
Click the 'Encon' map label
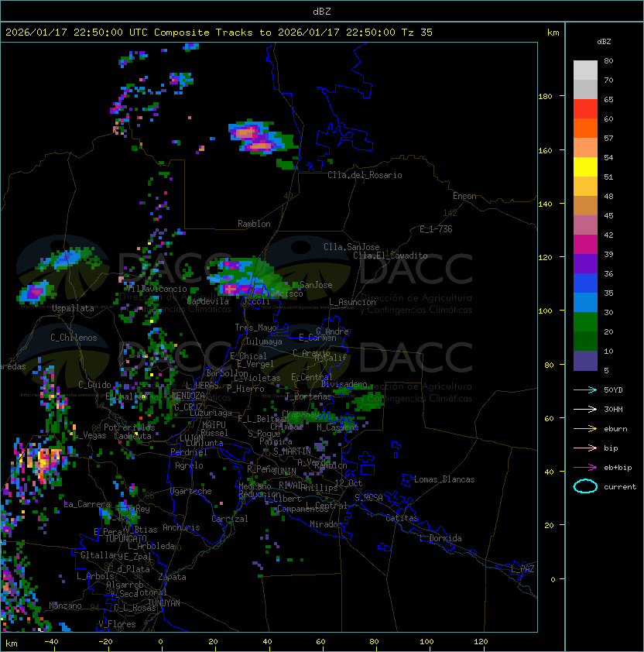click(464, 196)
